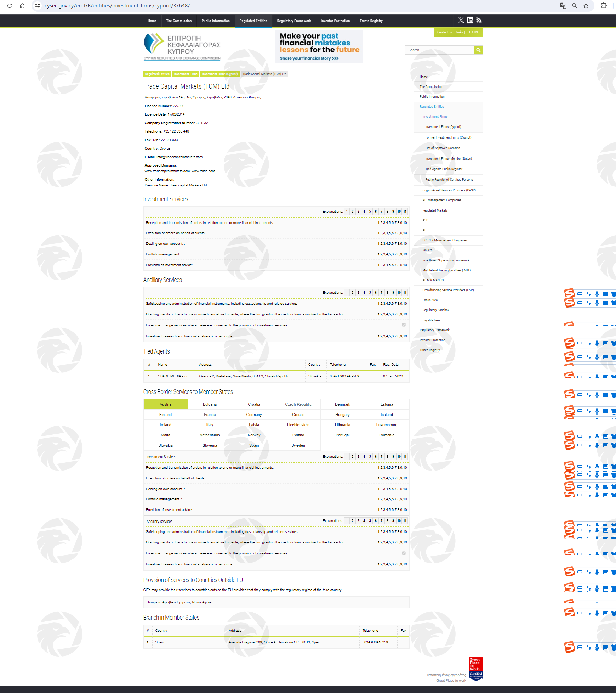
Task: Click the info@tradecapitalmarkets.com email text
Action: pos(179,157)
